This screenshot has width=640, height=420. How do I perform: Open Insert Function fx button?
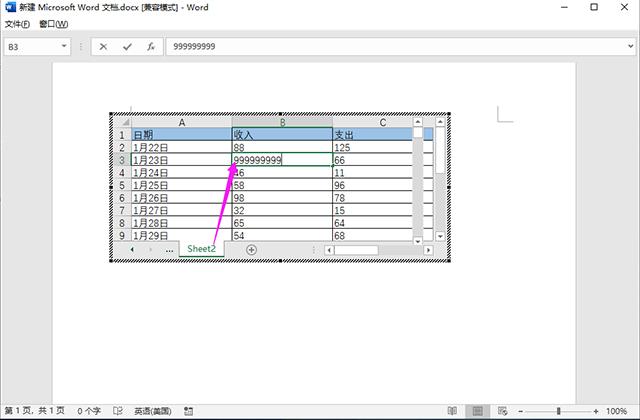pos(150,46)
